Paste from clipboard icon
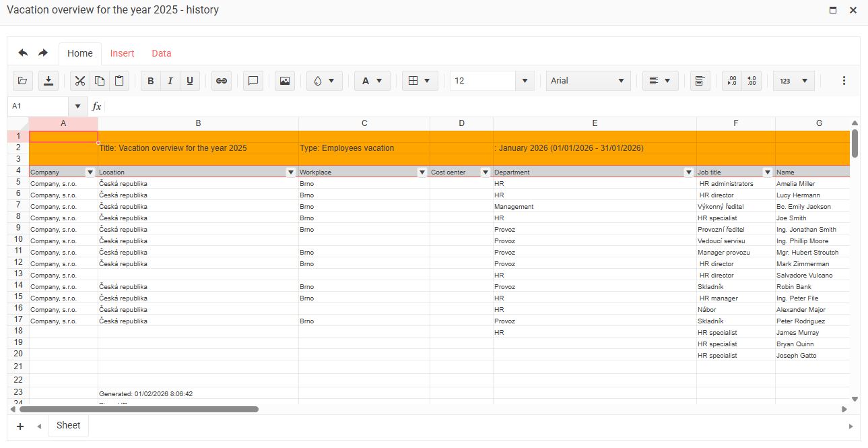868x448 pixels. [x=119, y=81]
